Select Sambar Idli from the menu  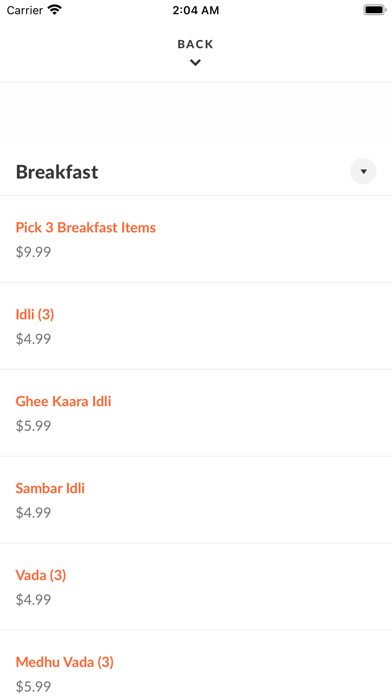pyautogui.click(x=50, y=488)
